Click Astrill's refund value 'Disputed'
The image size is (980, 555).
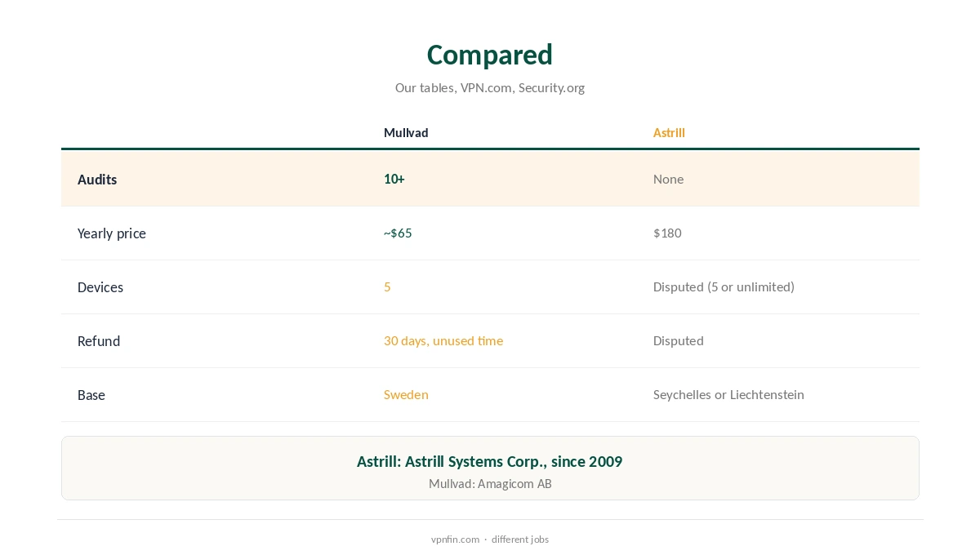coord(678,340)
